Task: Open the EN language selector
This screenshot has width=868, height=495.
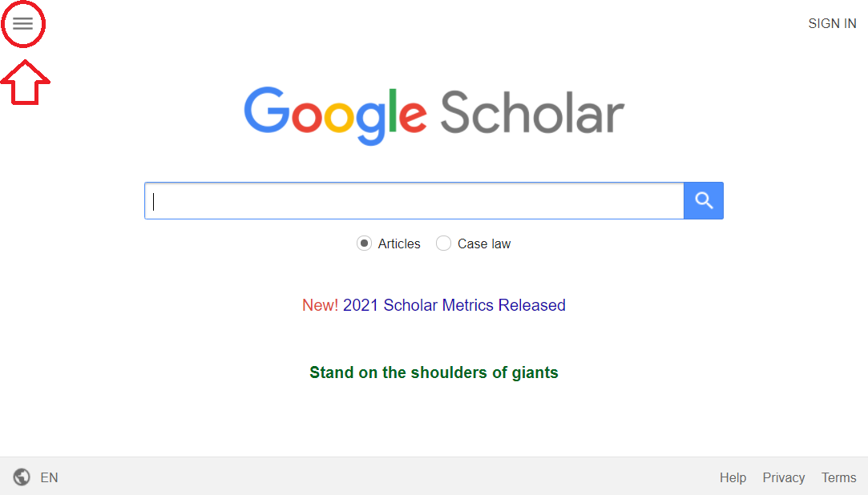Action: [49, 477]
